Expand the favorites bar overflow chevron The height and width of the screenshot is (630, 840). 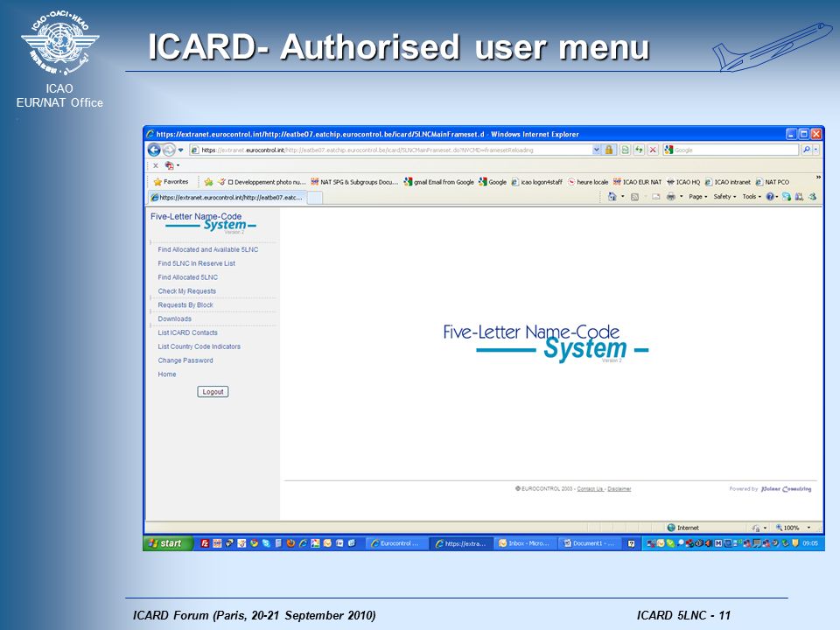(818, 178)
